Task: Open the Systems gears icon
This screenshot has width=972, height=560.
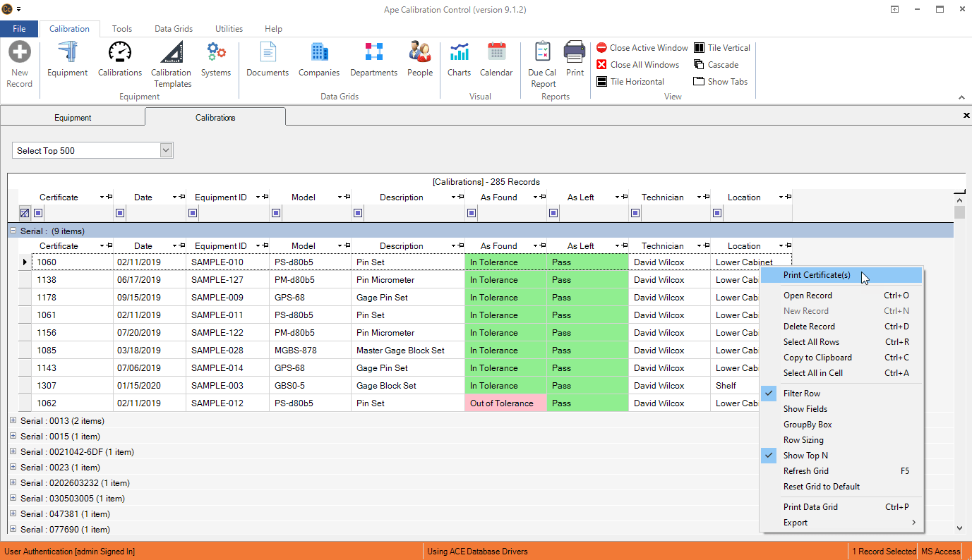Action: [216, 53]
